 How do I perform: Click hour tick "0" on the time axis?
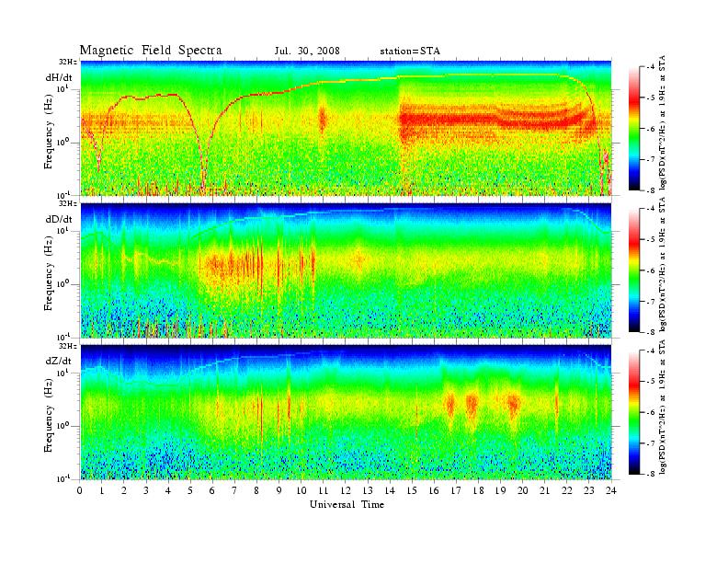click(80, 490)
